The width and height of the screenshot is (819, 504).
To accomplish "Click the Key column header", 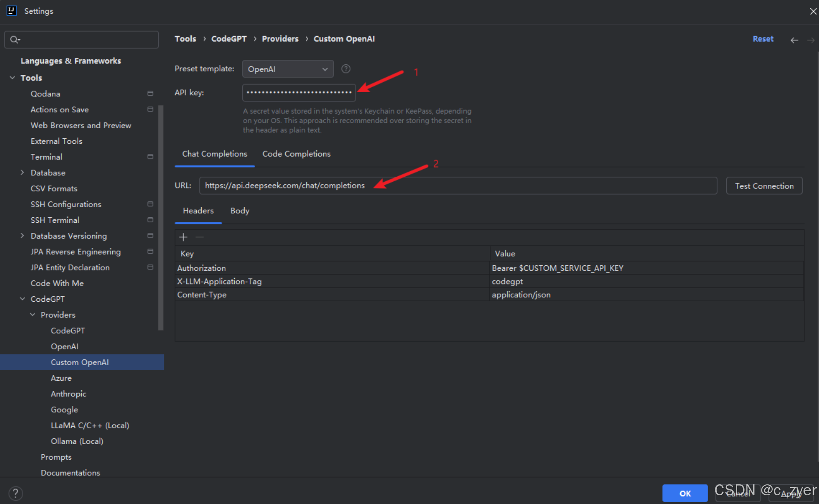I will 333,253.
